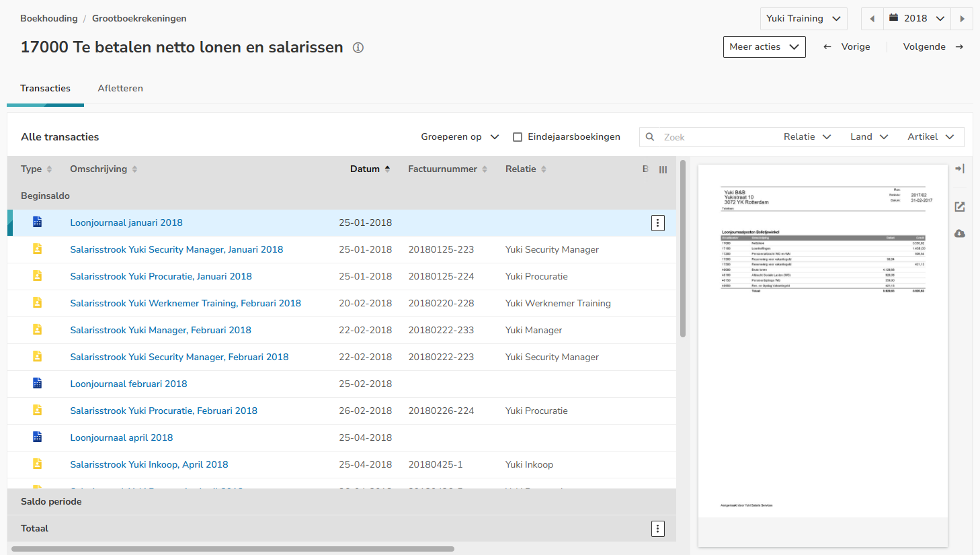Open document preview in new window
The width and height of the screenshot is (980, 555).
pyautogui.click(x=960, y=207)
